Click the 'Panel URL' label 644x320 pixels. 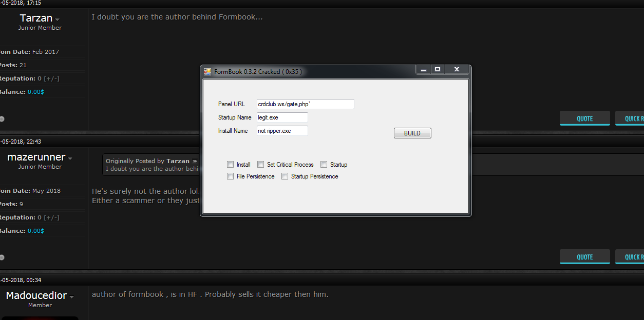232,104
